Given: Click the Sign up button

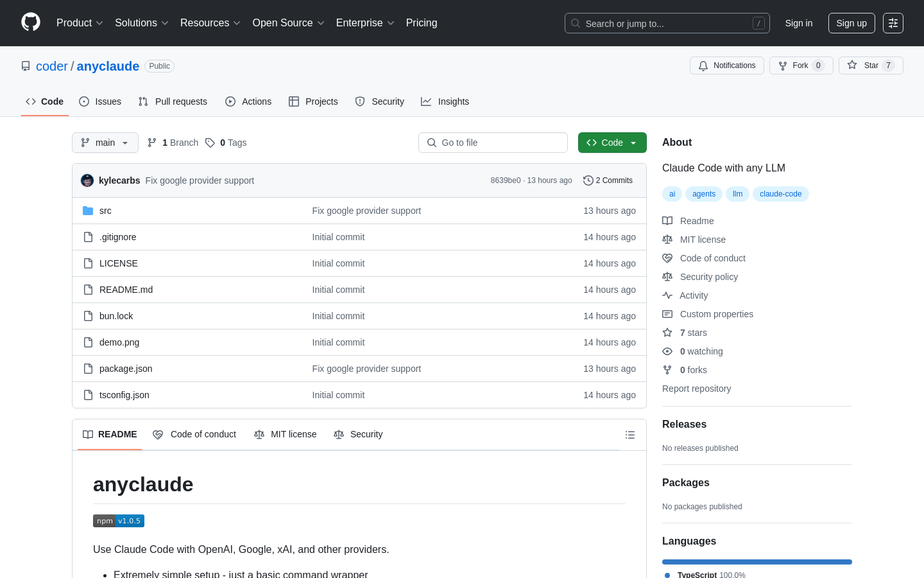Looking at the screenshot, I should pos(851,23).
